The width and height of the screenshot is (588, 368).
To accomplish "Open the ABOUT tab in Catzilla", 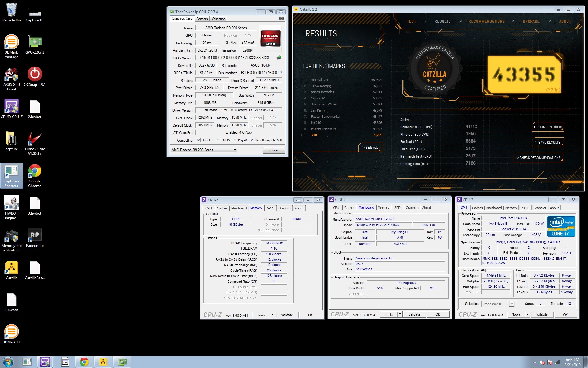I will pos(565,21).
